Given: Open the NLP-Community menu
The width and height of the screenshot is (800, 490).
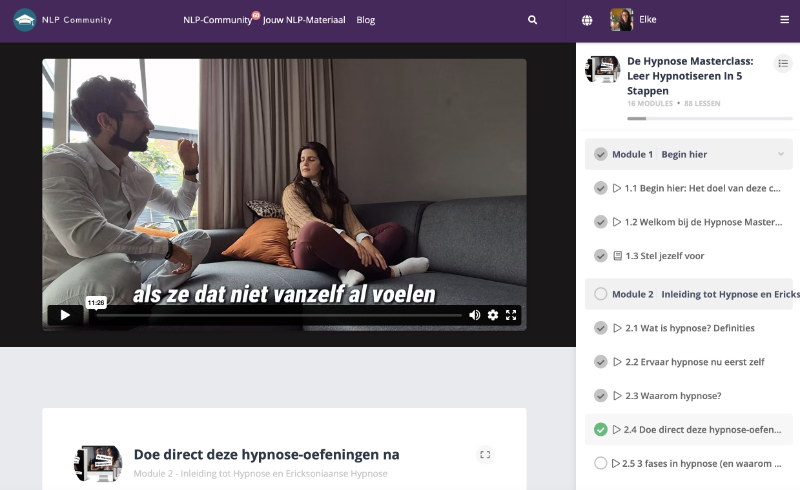Looking at the screenshot, I should 217,20.
